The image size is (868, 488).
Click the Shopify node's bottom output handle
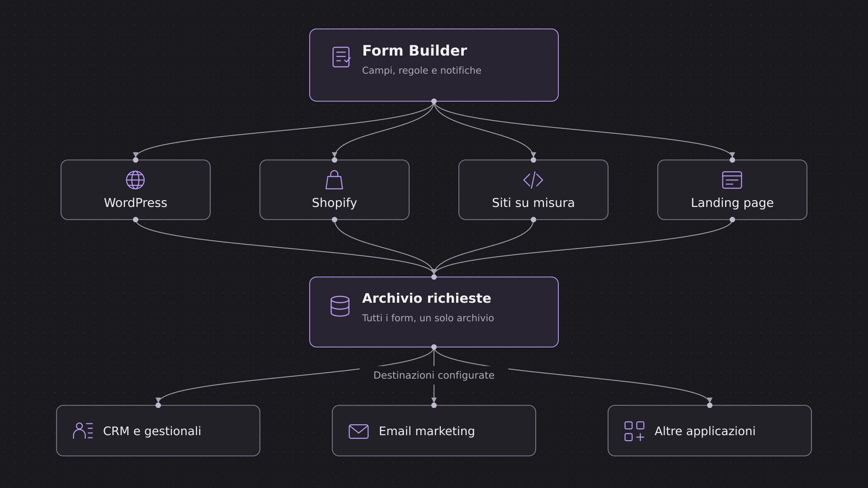pos(335,220)
